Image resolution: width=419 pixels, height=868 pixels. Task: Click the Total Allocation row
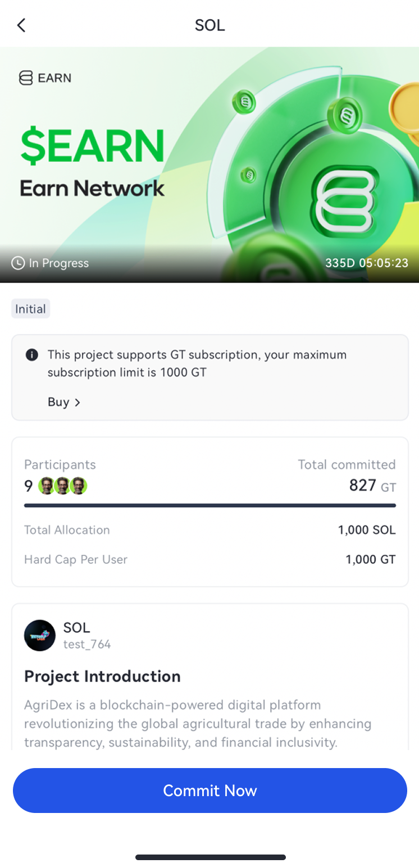pyautogui.click(x=210, y=530)
